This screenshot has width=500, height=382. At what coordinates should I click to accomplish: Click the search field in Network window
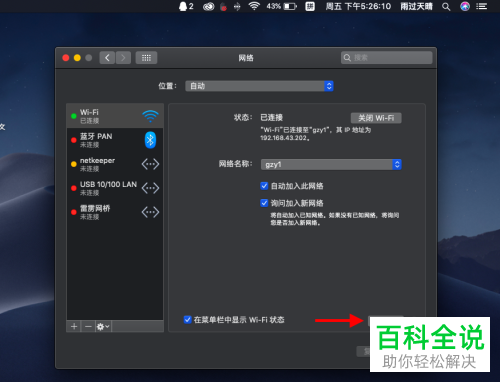tap(387, 58)
